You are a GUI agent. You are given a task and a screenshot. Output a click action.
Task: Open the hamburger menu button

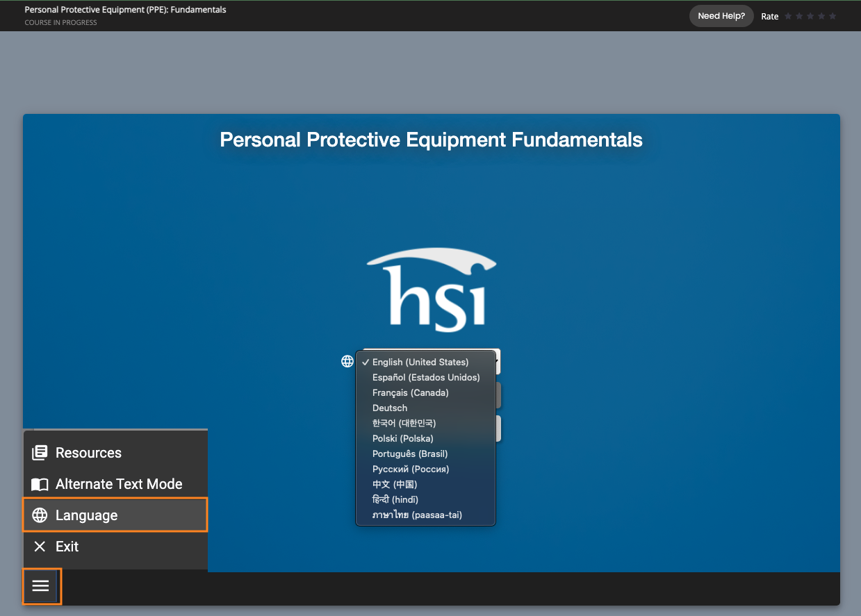(x=41, y=585)
